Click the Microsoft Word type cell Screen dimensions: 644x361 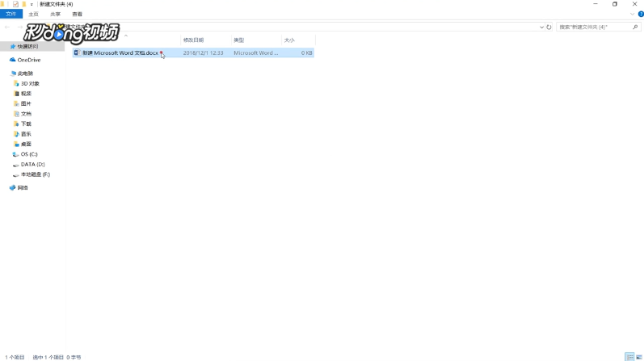(x=256, y=52)
